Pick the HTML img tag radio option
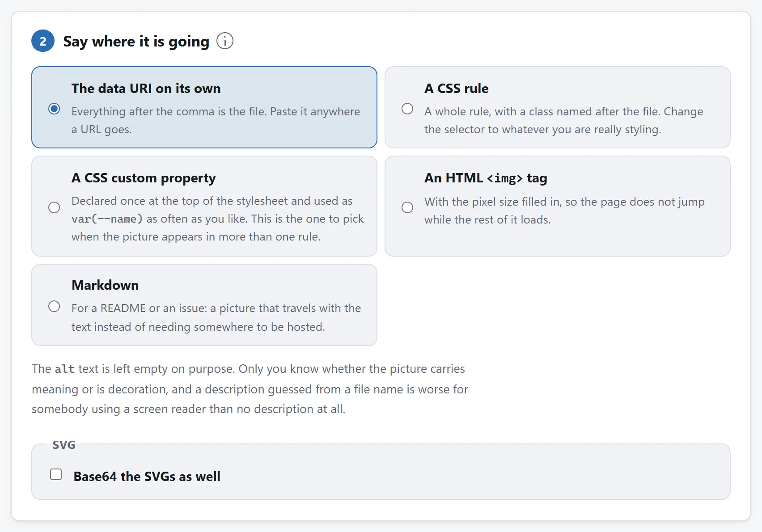This screenshot has height=532, width=762. (407, 207)
